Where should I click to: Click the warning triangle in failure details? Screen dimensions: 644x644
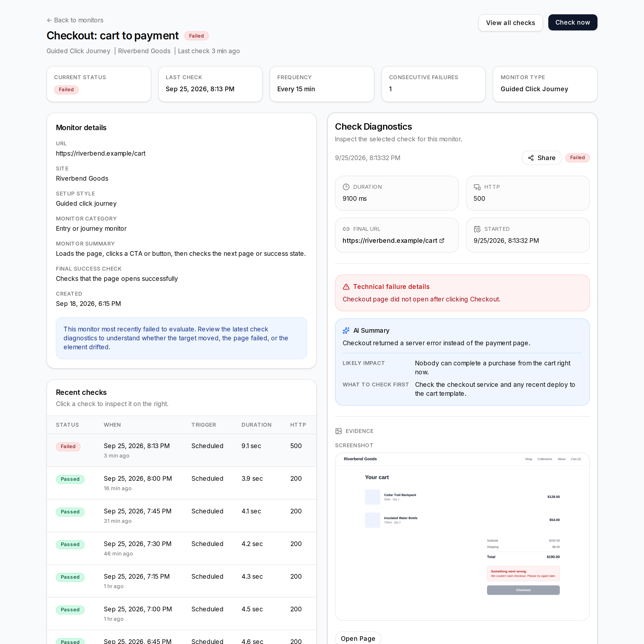(346, 287)
